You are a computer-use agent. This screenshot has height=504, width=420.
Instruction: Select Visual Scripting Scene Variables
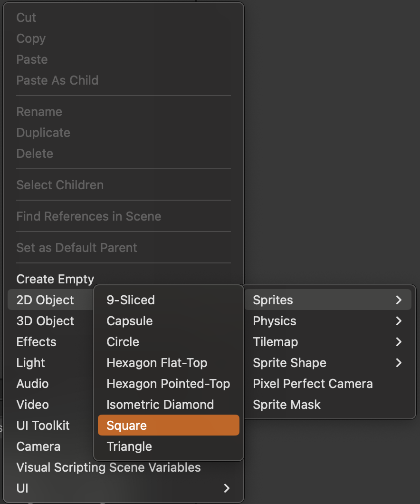click(108, 467)
